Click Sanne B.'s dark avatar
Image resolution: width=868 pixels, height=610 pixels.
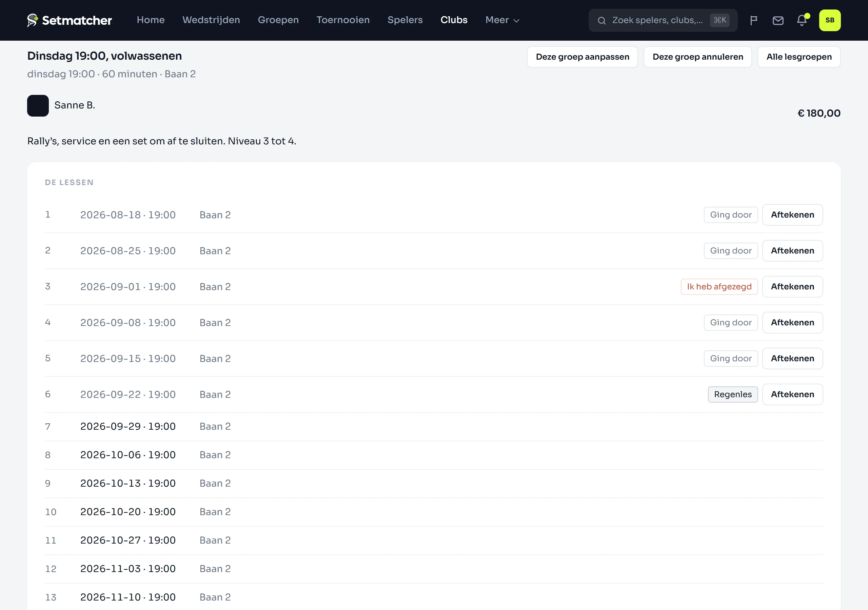coord(38,106)
